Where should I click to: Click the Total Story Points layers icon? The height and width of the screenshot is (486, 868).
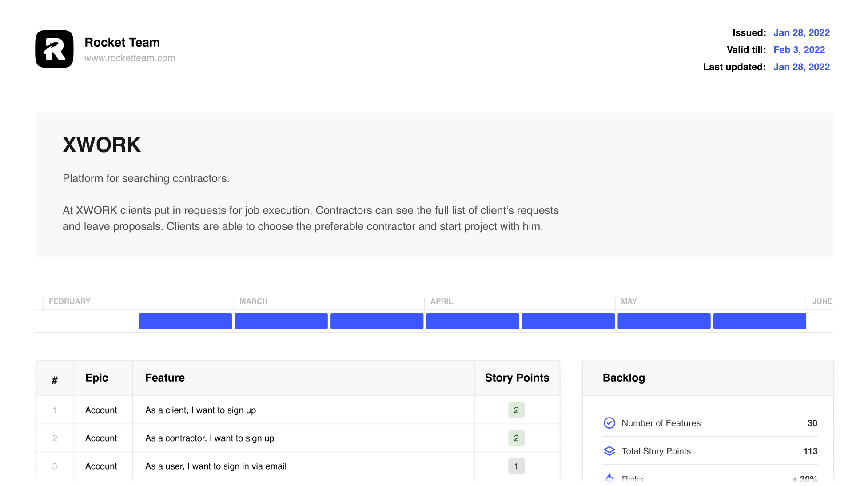pyautogui.click(x=609, y=451)
